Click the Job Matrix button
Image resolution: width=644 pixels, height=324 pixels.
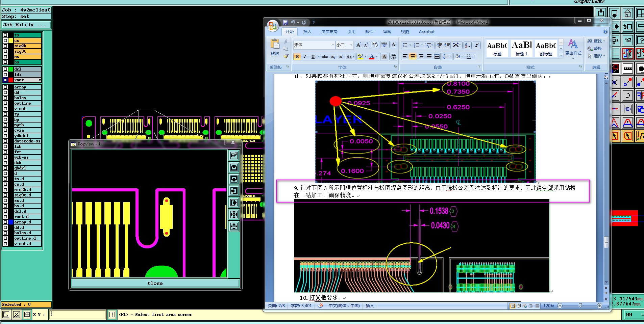tap(26, 25)
